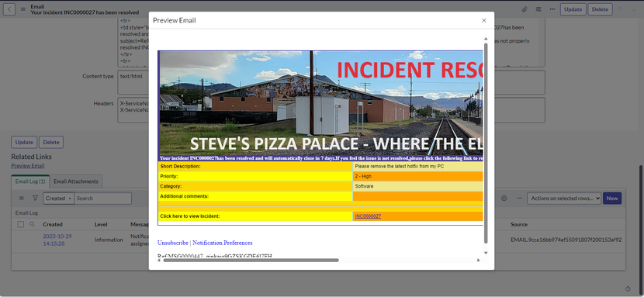Image resolution: width=644 pixels, height=297 pixels.
Task: Go back using the header arrow
Action: coord(9,9)
